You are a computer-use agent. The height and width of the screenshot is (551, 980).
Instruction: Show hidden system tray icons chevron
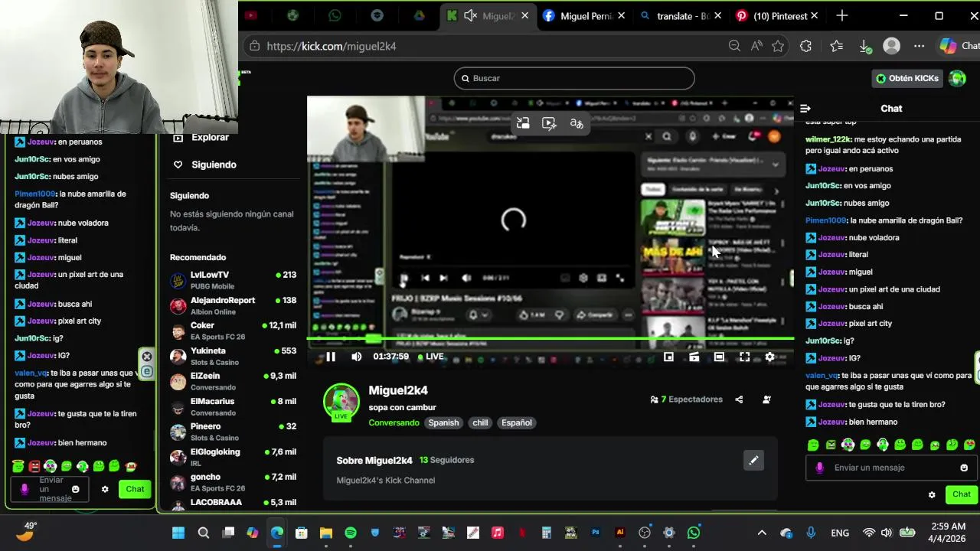[762, 533]
